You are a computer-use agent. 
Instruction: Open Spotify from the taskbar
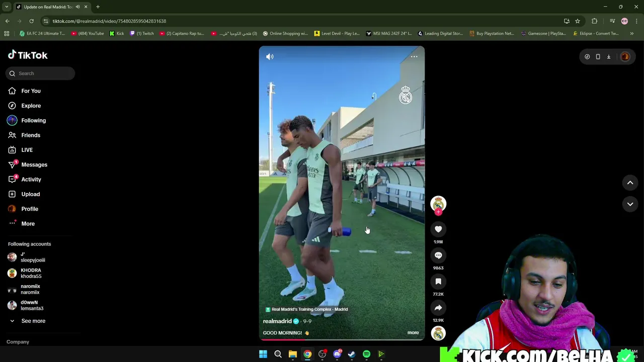click(x=366, y=354)
